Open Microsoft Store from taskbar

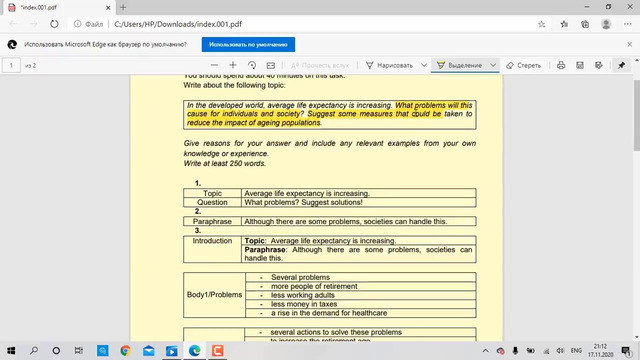(102, 351)
